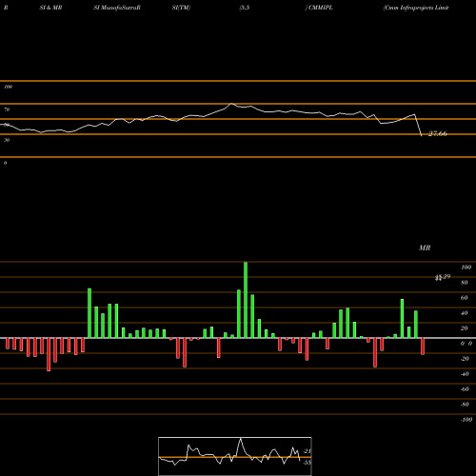Viewport: 476px width, 476px height.
Task: Click the MunafaSutra header text
Action: (x=121, y=8)
